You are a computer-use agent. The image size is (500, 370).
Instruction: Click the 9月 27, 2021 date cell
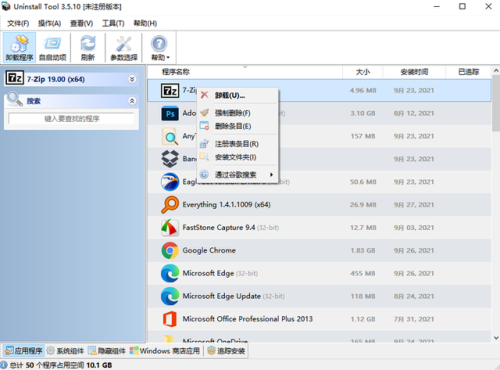[x=414, y=205]
